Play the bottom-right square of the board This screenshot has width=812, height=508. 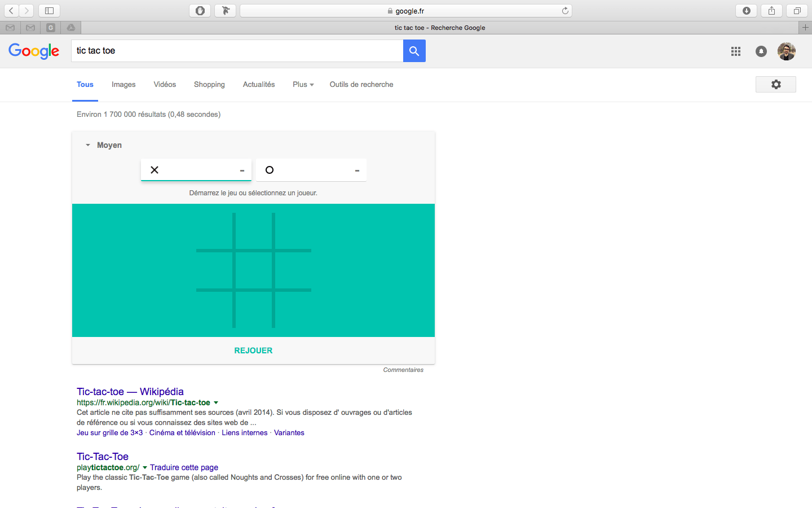[293, 310]
